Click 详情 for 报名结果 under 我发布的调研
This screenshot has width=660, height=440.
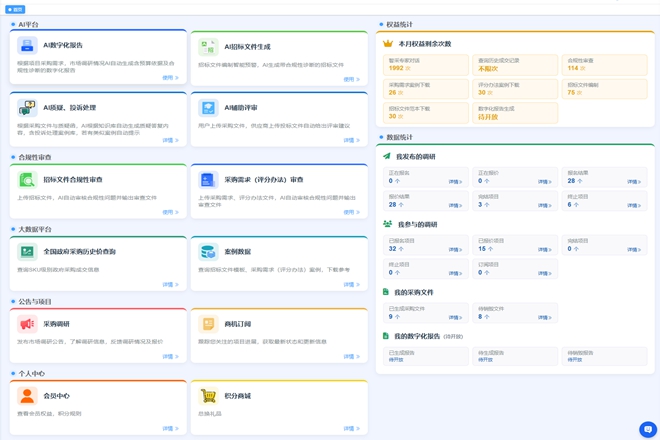click(x=634, y=182)
